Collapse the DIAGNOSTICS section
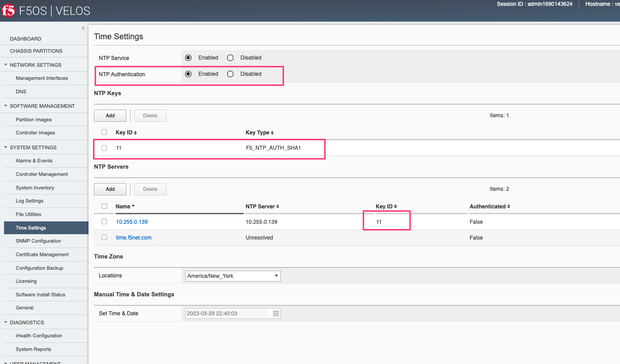This screenshot has height=364, width=620. [6, 323]
